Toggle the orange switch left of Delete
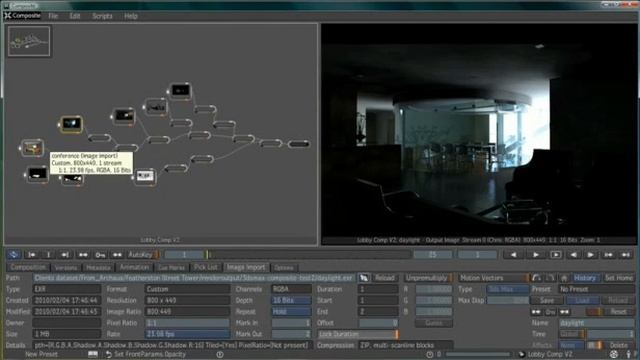The image size is (640, 360). pos(594,345)
